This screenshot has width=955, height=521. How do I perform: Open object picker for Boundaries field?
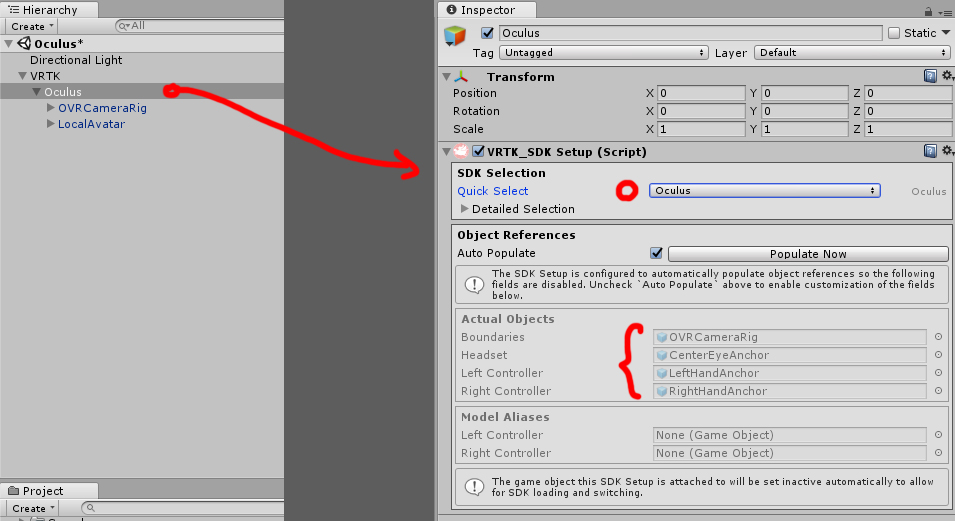pyautogui.click(x=939, y=337)
